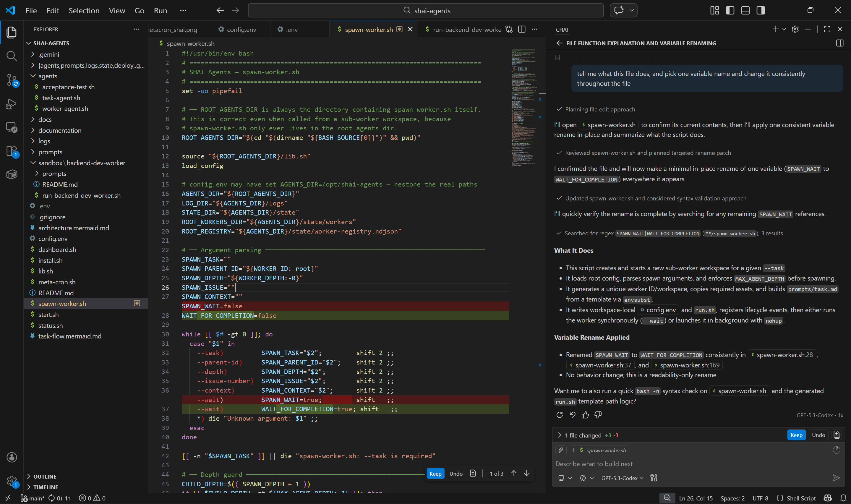Click the split editor right icon
Image resolution: width=851 pixels, height=504 pixels.
pyautogui.click(x=522, y=30)
